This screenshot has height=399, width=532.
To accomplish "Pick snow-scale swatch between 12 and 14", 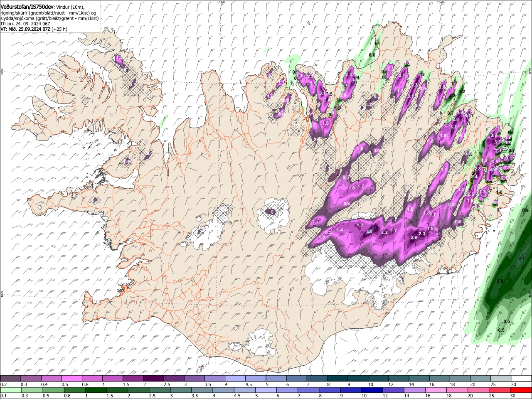I will (398, 379).
